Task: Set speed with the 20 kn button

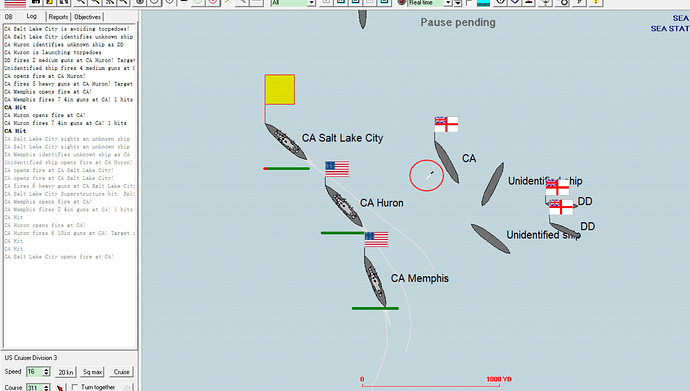Action: (x=66, y=372)
